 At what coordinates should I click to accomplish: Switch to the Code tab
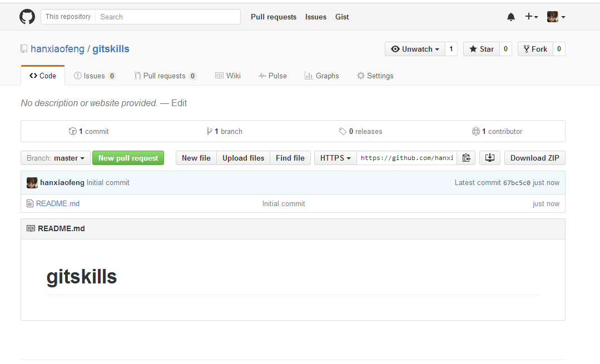pyautogui.click(x=43, y=76)
